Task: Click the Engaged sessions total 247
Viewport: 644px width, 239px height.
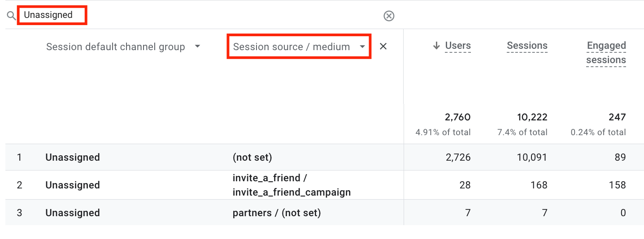Action: [617, 117]
